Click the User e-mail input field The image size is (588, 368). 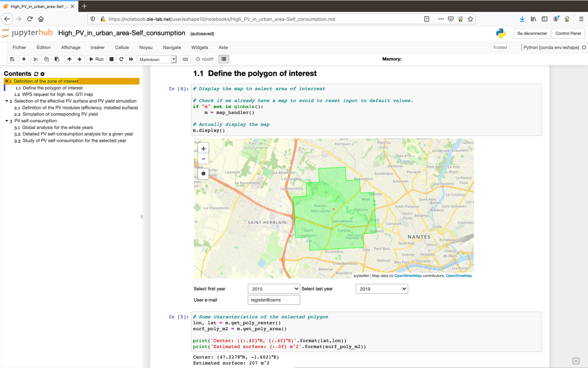(x=273, y=300)
